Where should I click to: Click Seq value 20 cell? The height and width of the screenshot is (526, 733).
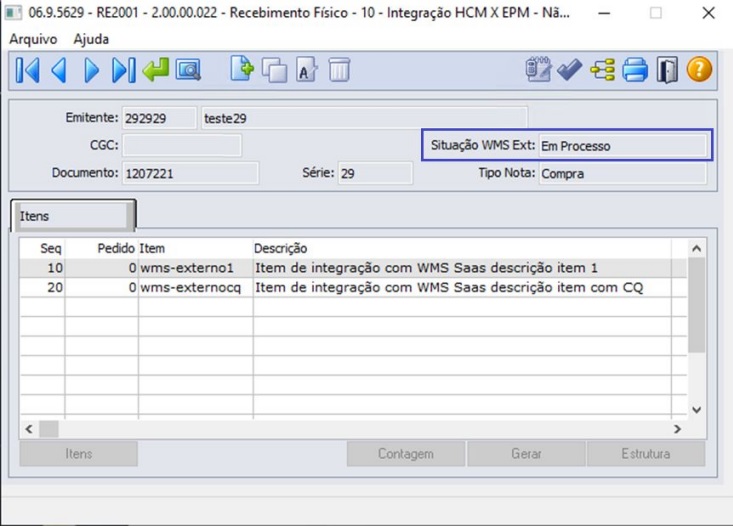click(x=42, y=287)
